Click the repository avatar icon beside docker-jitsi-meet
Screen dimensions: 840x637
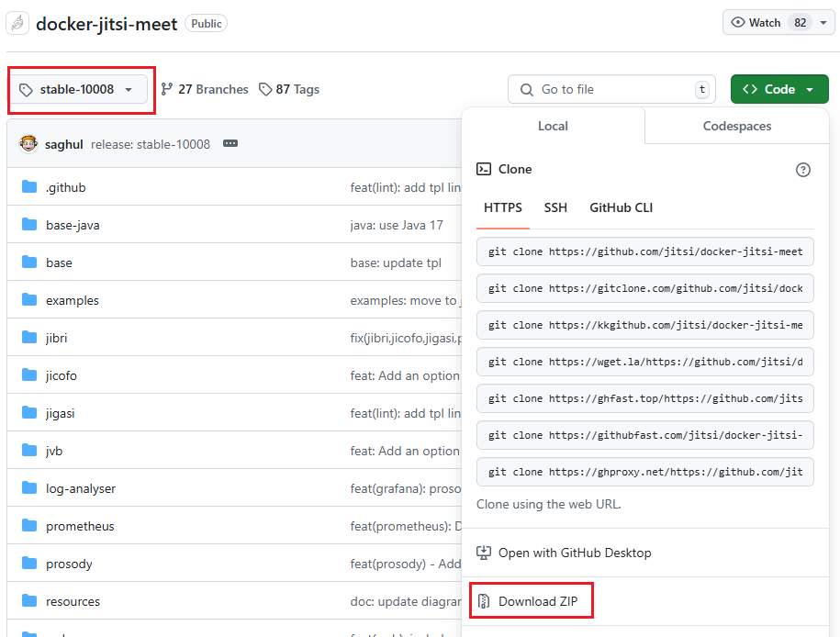17,23
